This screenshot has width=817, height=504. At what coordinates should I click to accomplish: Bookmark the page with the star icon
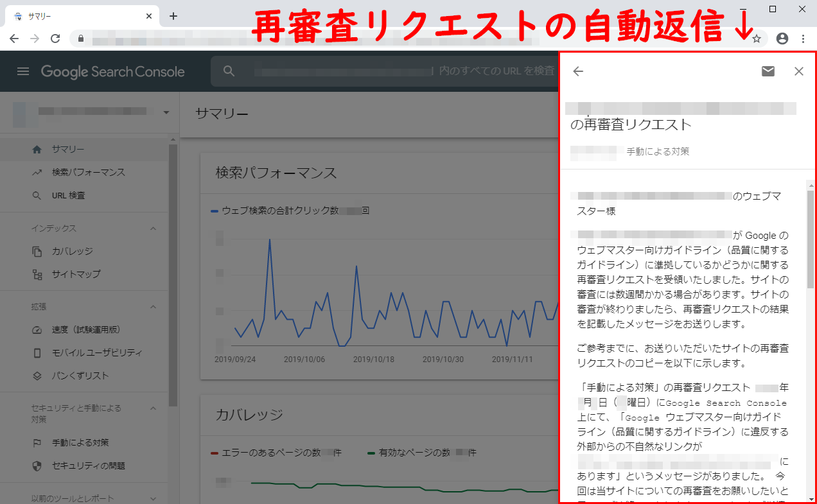coord(757,39)
